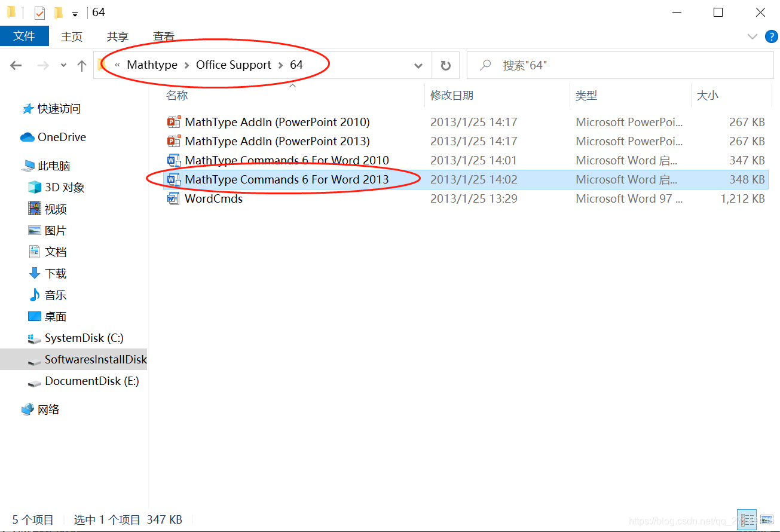Screen dimensions: 780x532
Task: Switch to large icons view in status bar
Action: [x=766, y=519]
